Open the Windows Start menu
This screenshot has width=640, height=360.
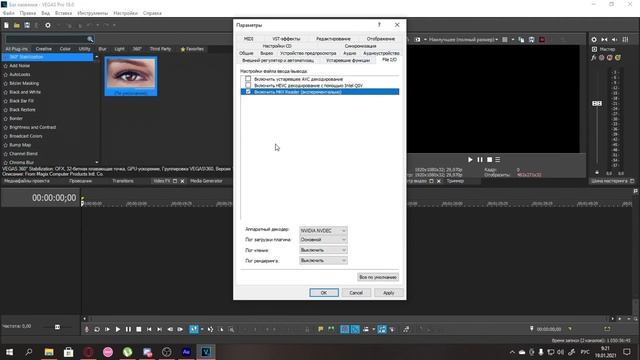tap(9, 352)
